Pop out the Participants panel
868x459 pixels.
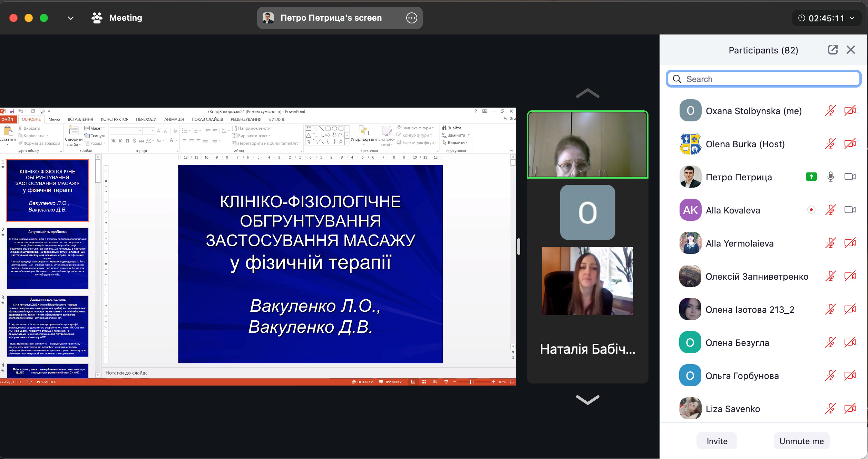[x=832, y=50]
